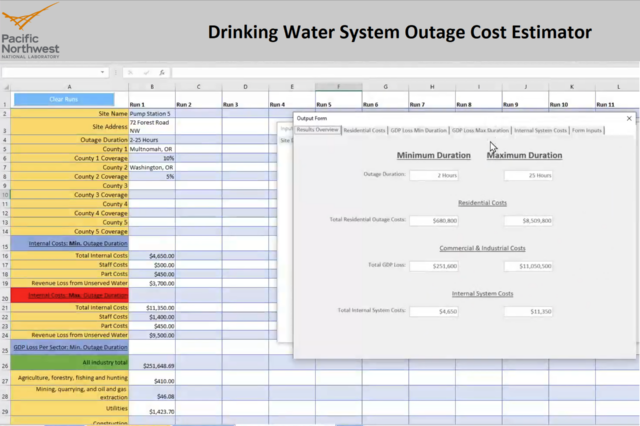The width and height of the screenshot is (640, 426).
Task: Click the Insert Function fx icon
Action: point(162,72)
